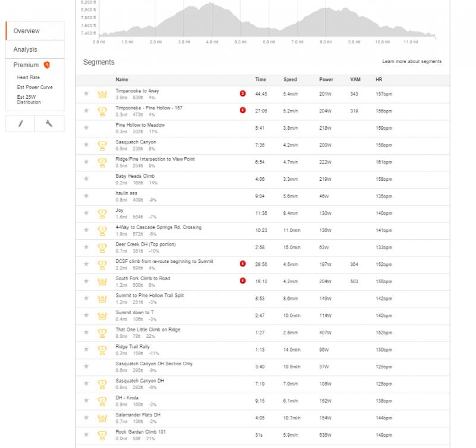Open the Baby Heads Climb segment
The width and height of the screenshot is (476, 448).
coord(135,176)
